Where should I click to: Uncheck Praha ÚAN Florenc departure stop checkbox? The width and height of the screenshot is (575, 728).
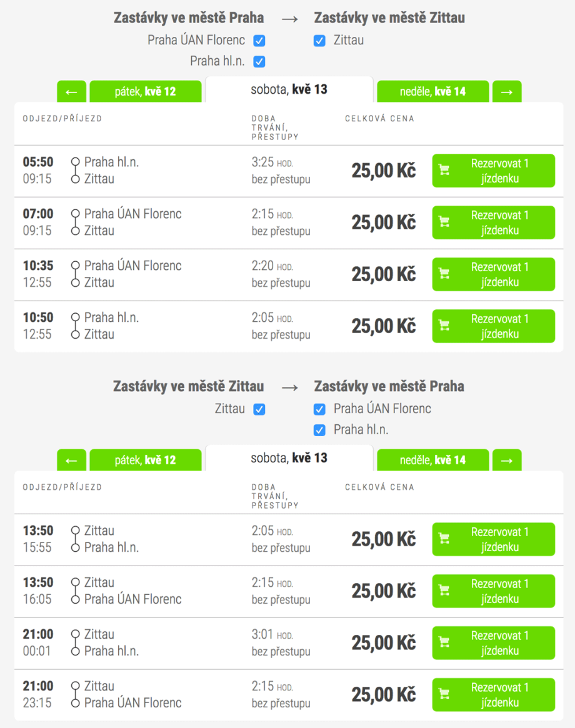click(x=259, y=41)
